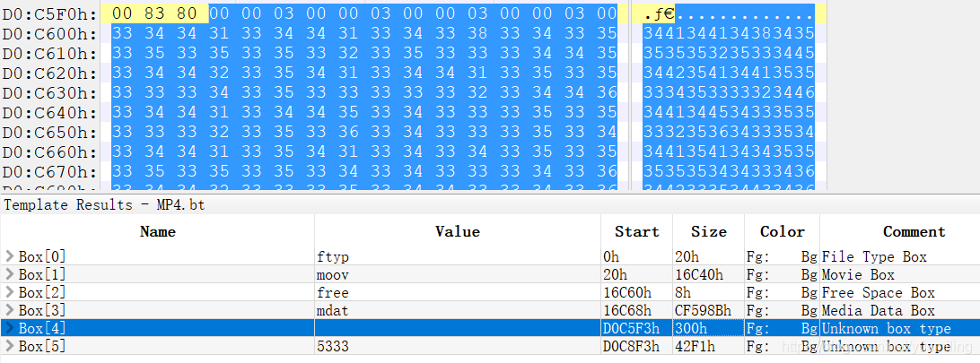Select the Box[3] tree item
This screenshot has width=980, height=363.
[x=42, y=311]
